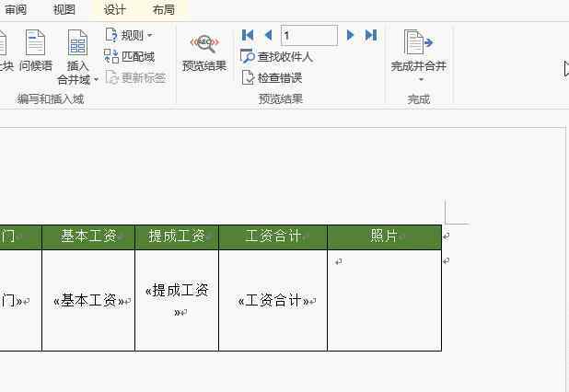The height and width of the screenshot is (392, 569).
Task: Click the 提成工资 header cell
Action: point(177,236)
